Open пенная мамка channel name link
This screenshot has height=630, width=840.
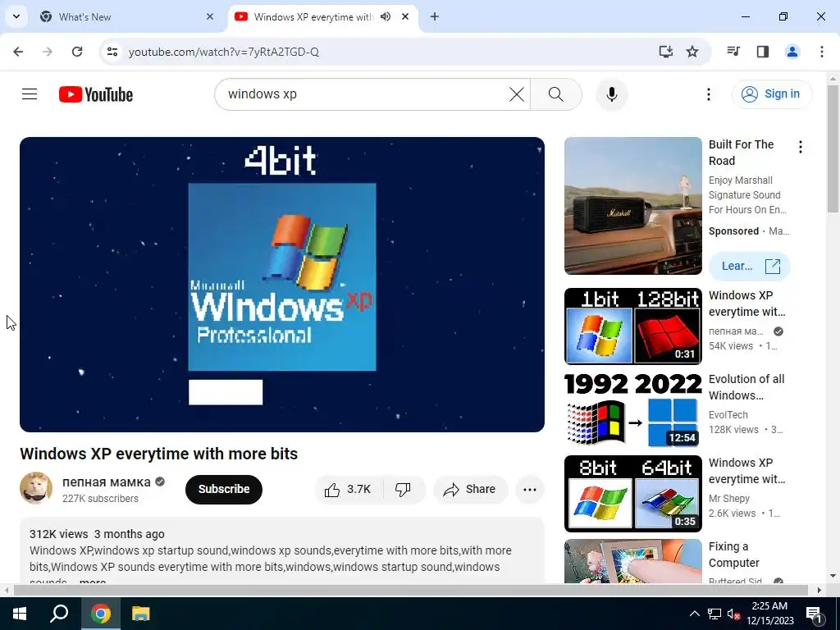107,482
